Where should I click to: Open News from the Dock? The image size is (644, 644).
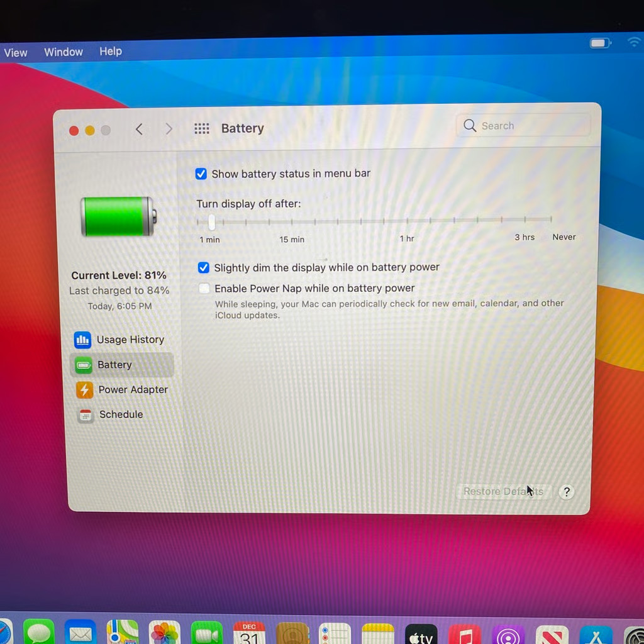pyautogui.click(x=552, y=636)
